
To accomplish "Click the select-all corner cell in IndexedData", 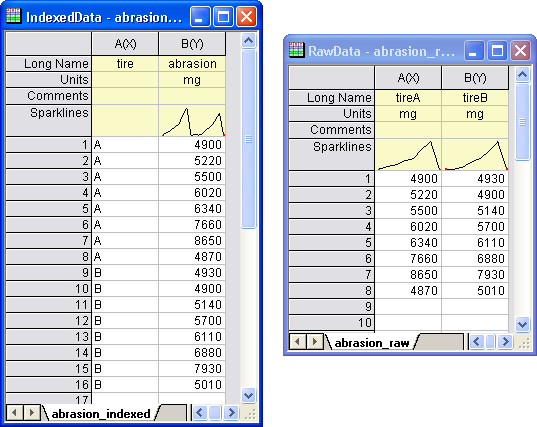I will [x=49, y=43].
